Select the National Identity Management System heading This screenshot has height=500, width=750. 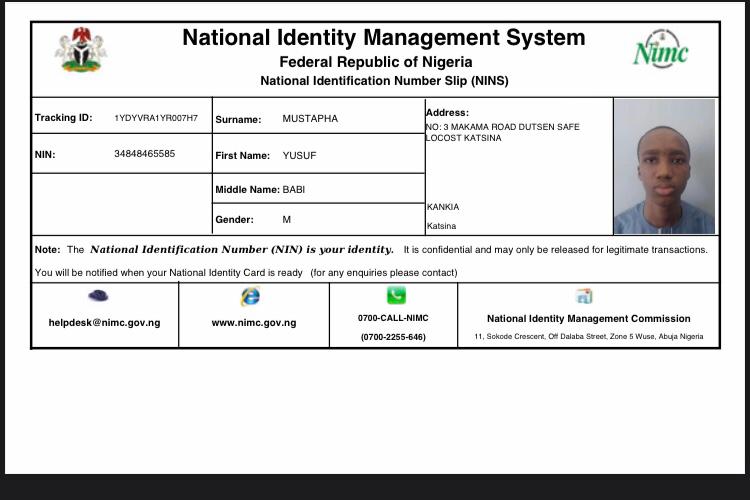click(x=383, y=38)
